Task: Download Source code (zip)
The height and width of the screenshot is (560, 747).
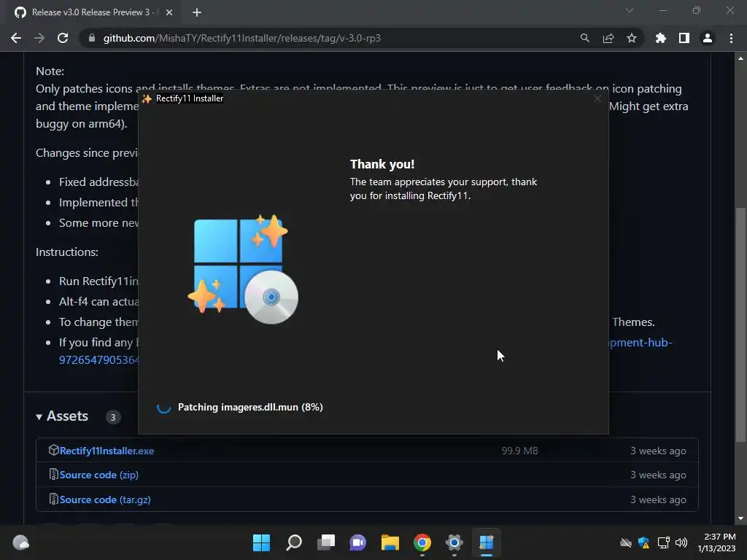Action: click(99, 475)
